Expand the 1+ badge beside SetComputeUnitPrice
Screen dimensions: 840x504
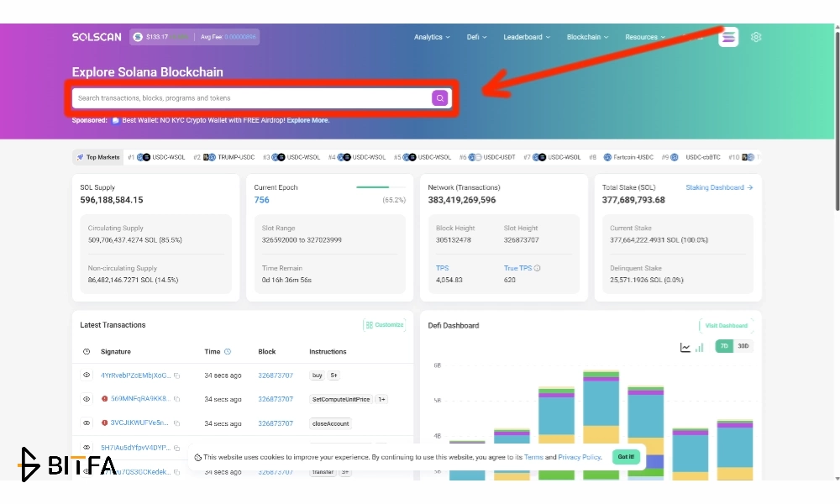(381, 400)
